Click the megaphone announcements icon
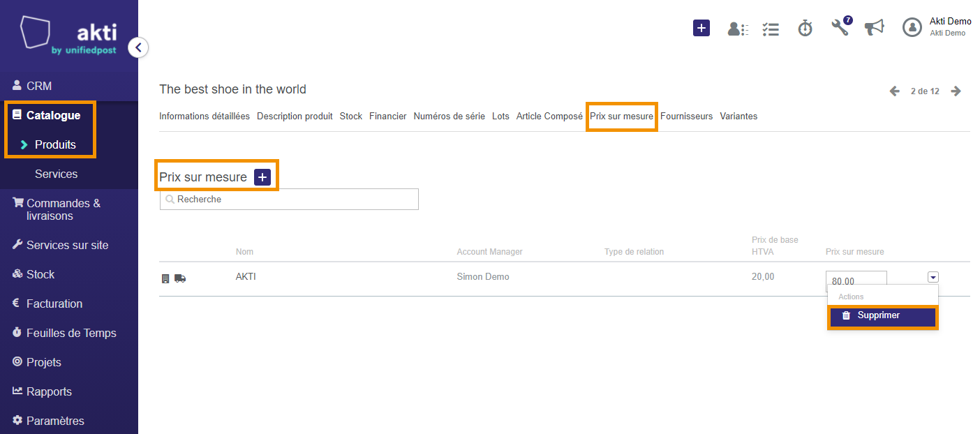The width and height of the screenshot is (980, 434). [874, 27]
